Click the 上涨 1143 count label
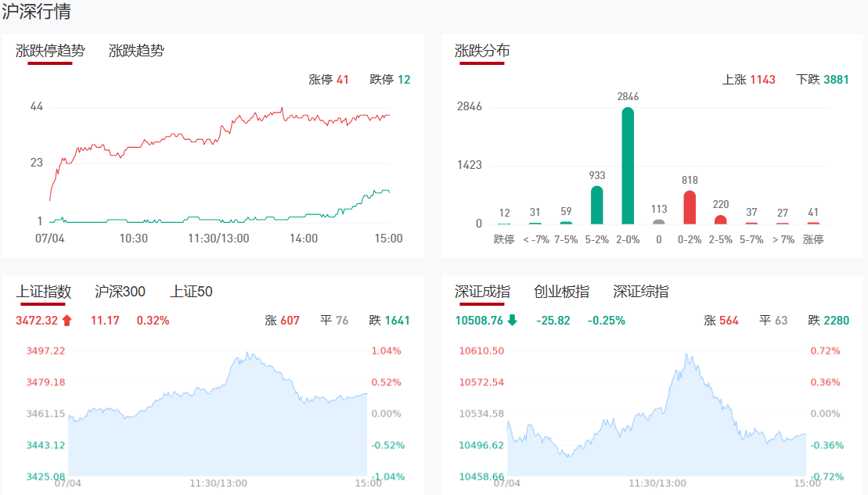868x495 pixels. [749, 80]
